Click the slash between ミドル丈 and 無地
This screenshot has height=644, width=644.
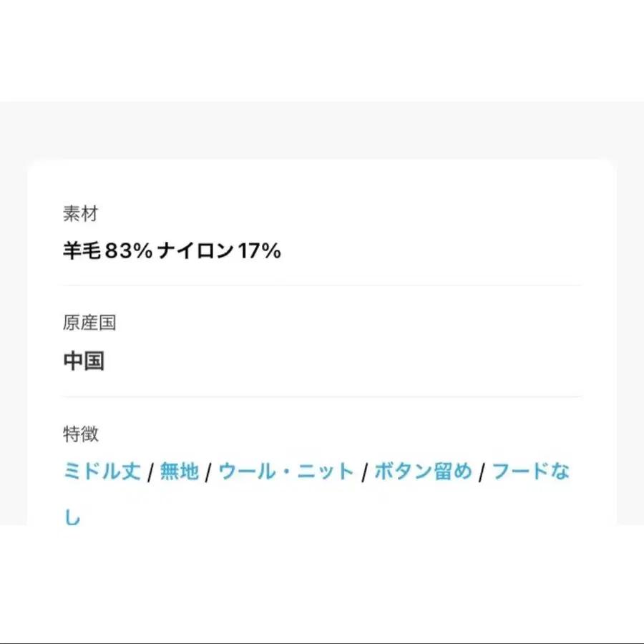[150, 472]
